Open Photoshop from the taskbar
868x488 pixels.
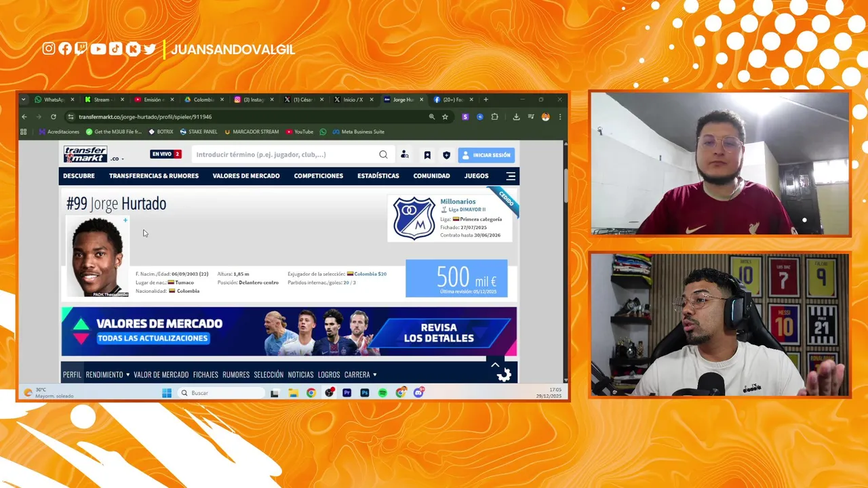(x=365, y=393)
